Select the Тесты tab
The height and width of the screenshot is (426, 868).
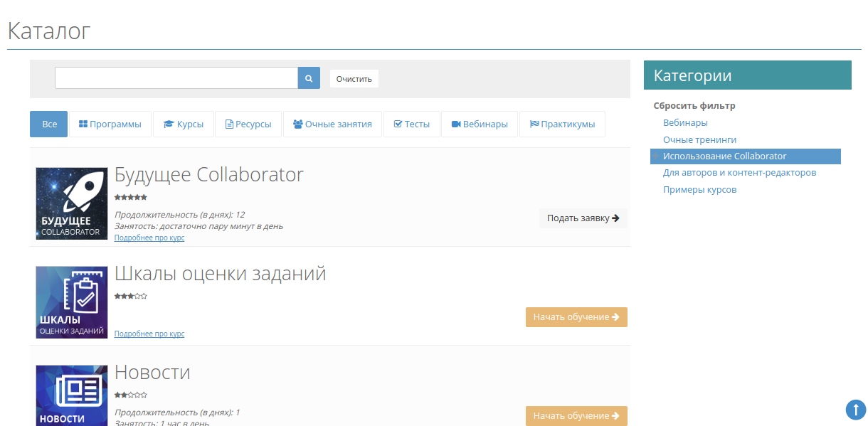(412, 124)
